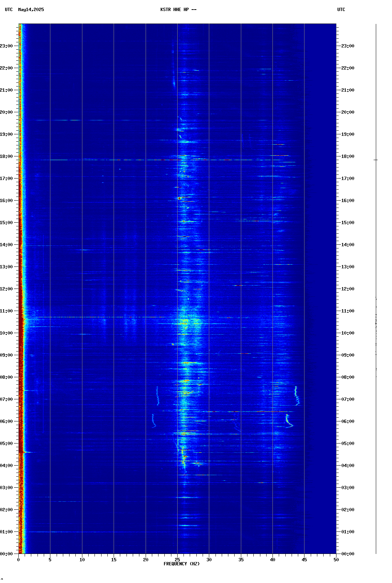Click the 0 Hz frequency axis label
Image resolution: width=392 pixels, height=583 pixels.
[x=18, y=560]
